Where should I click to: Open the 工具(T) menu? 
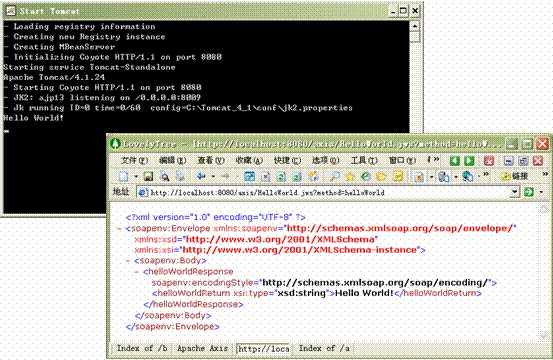[x=364, y=160]
